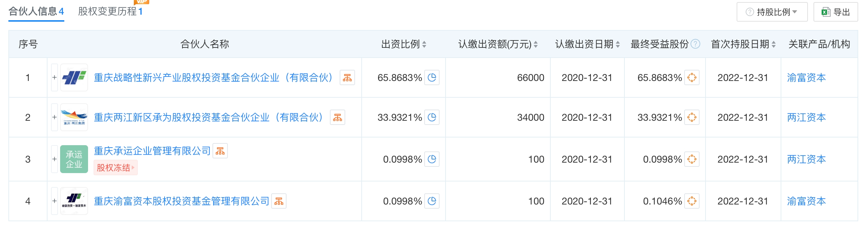Screen dimensions: 868x231
Task: Click help icon next to 最终受益股份 header
Action: pyautogui.click(x=696, y=44)
